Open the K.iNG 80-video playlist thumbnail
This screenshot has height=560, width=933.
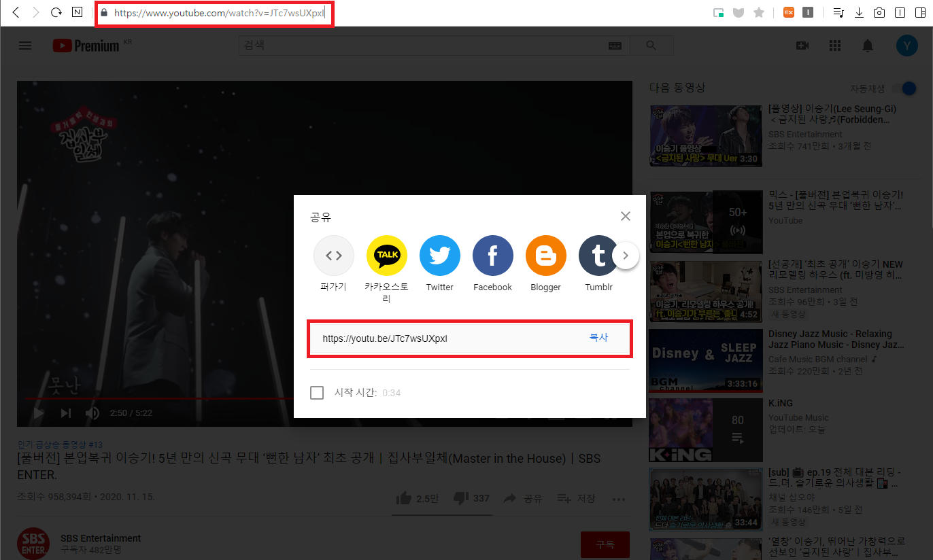706,430
